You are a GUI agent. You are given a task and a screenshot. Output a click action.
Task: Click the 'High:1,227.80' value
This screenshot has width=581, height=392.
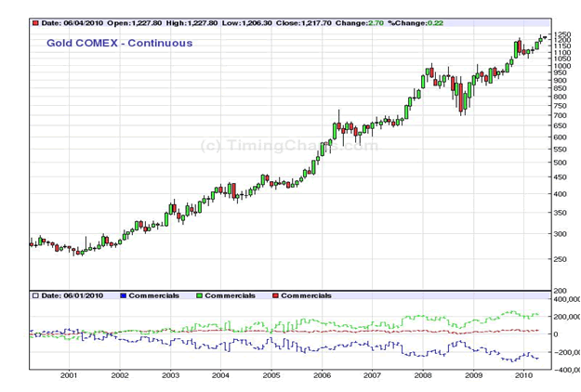pos(191,23)
